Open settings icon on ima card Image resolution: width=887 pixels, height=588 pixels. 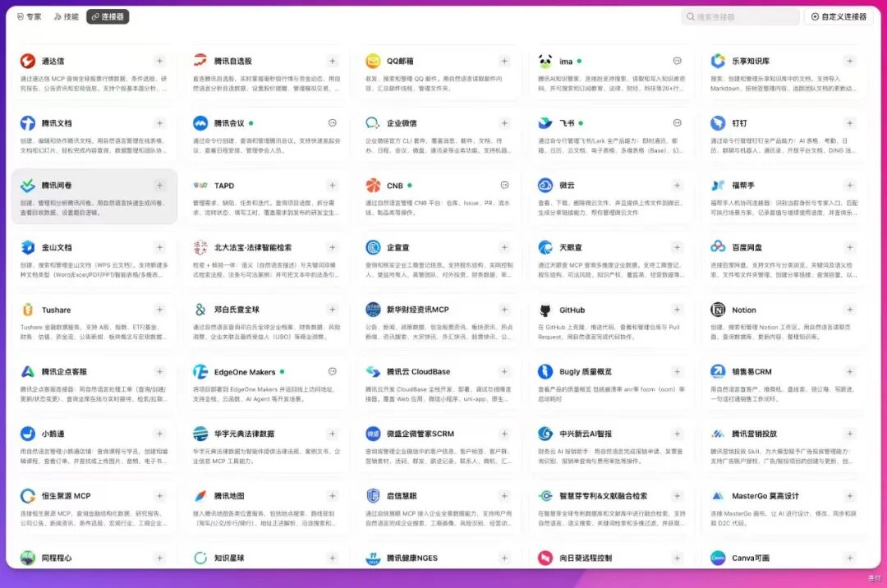pyautogui.click(x=677, y=61)
